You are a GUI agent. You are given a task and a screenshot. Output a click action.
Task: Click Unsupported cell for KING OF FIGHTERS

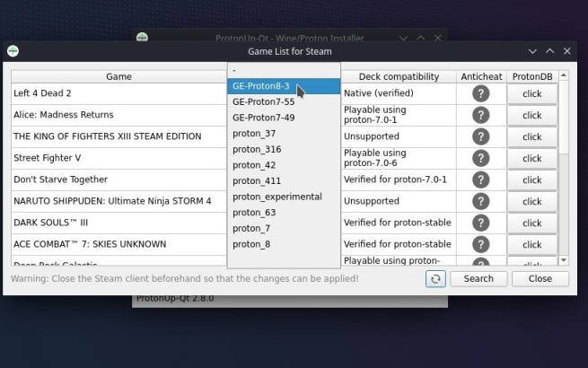click(x=399, y=136)
